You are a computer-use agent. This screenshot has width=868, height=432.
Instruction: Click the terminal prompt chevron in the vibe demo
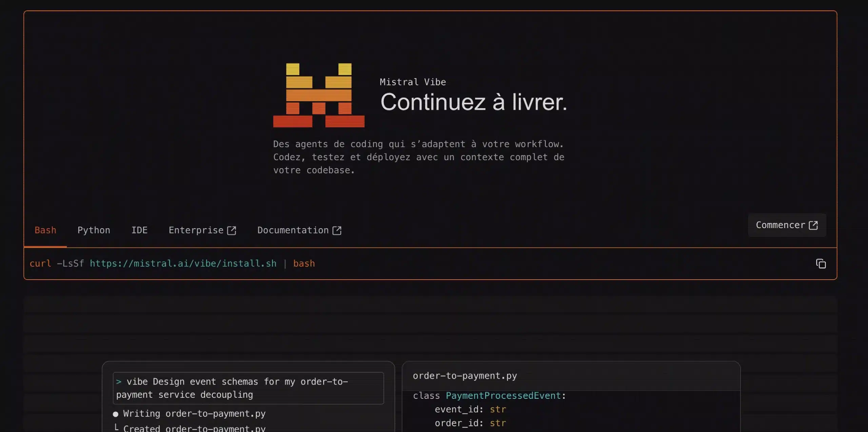(119, 381)
